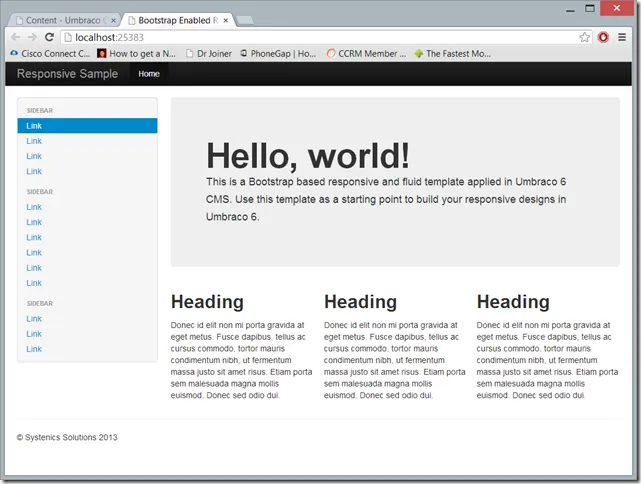Open a new tab with the new tab button
Image resolution: width=641 pixels, height=484 pixels.
246,20
